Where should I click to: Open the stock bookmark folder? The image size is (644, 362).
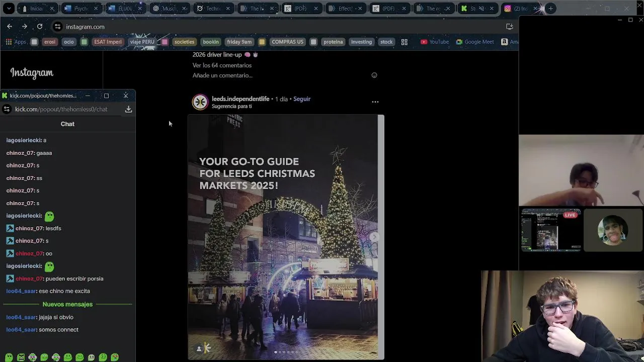386,42
